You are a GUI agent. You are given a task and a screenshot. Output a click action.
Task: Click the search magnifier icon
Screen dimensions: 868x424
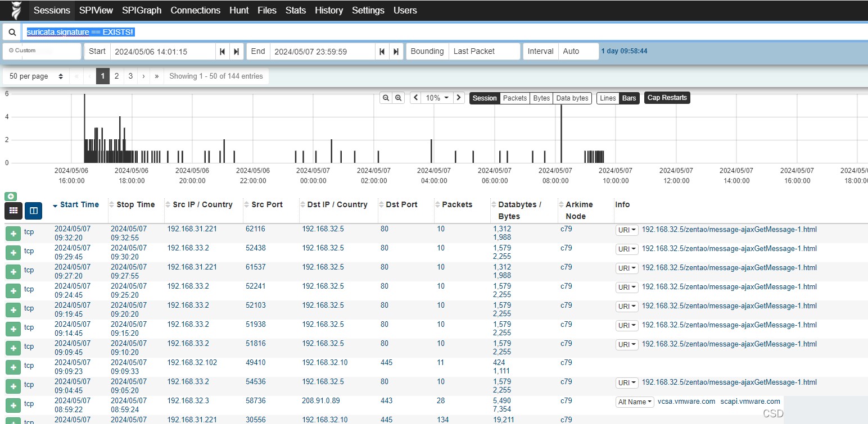coord(12,33)
